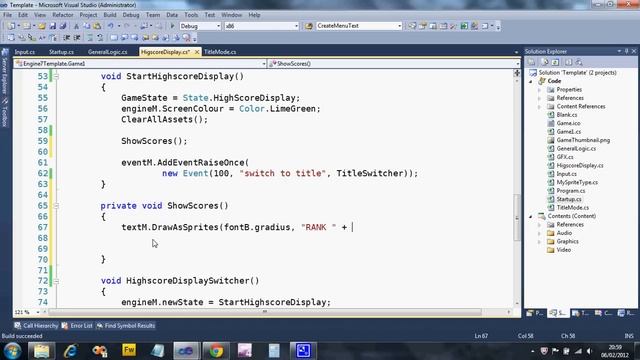Start debugging with the green play icon
The width and height of the screenshot is (640, 360).
[x=172, y=26]
